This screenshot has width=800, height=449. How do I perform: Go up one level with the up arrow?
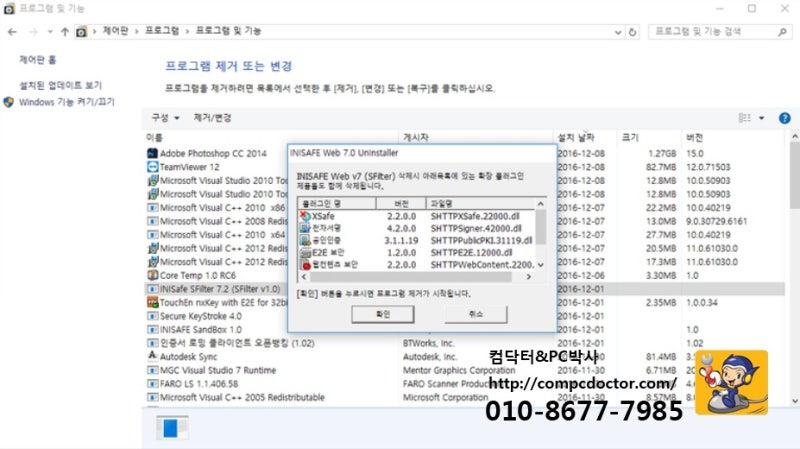(65, 32)
